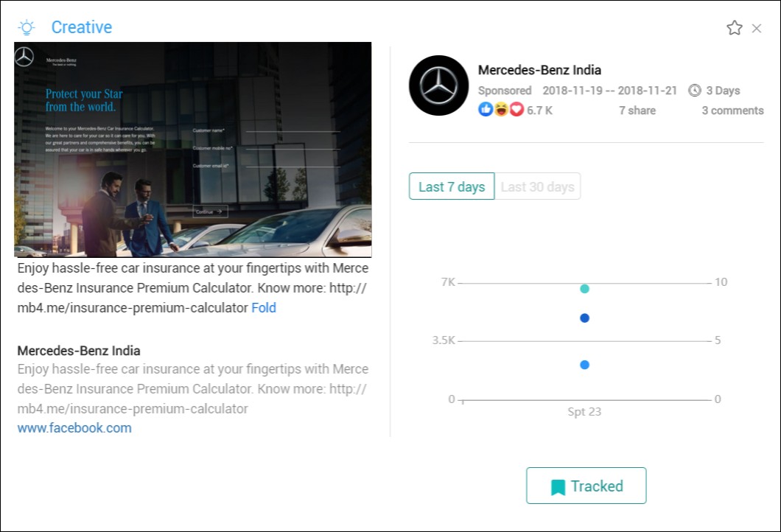Click the light blue chart data point
Viewport: 781px width, 532px height.
point(584,365)
